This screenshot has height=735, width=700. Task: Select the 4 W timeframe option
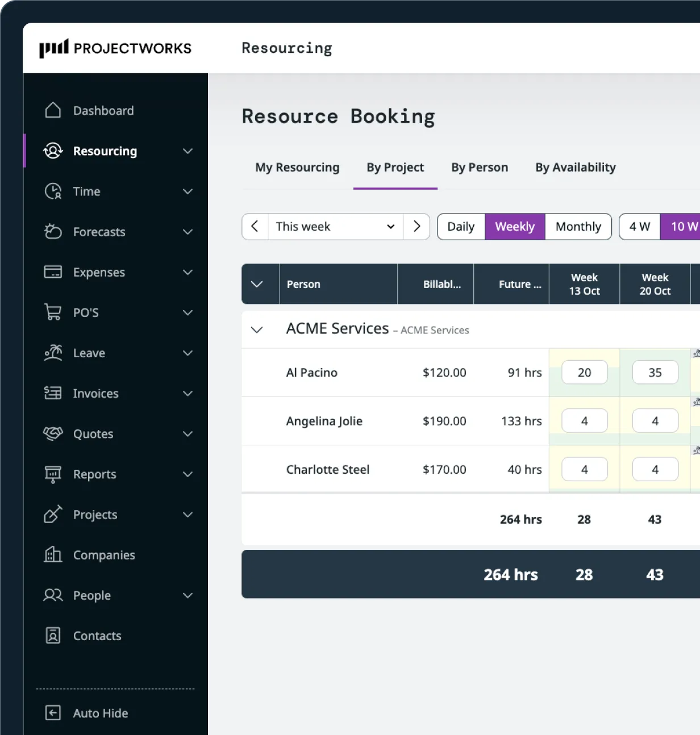click(639, 226)
